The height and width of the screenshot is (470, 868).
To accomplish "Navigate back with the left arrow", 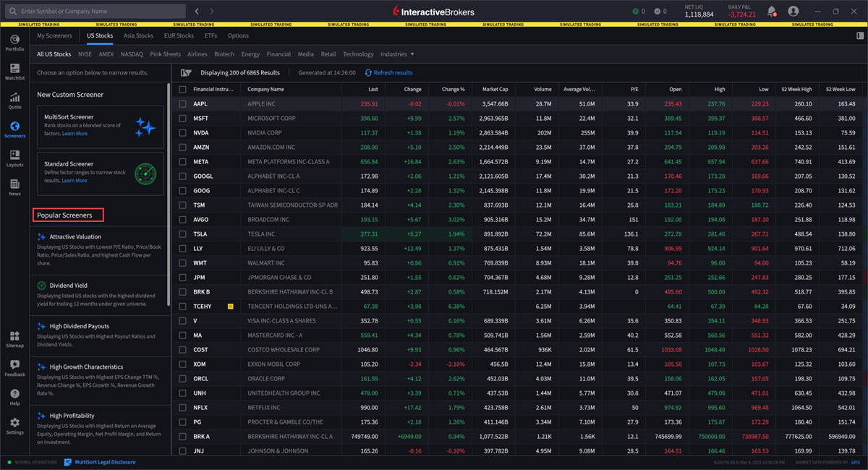I will coord(197,12).
